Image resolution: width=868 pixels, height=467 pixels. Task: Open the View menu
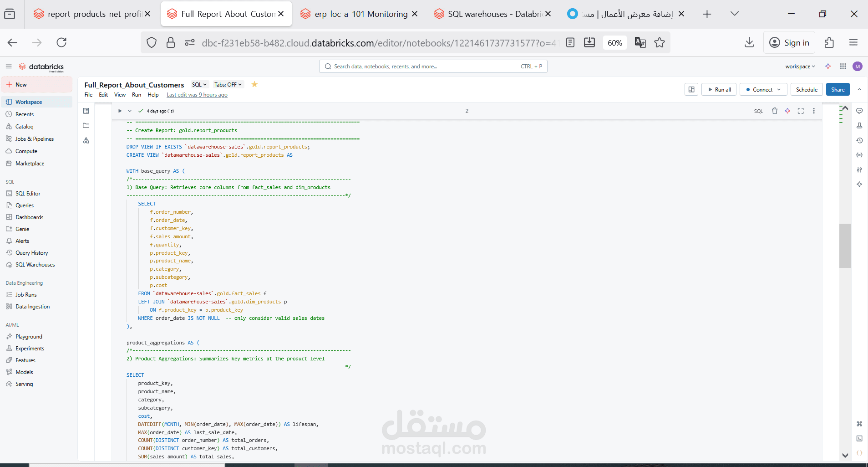120,95
